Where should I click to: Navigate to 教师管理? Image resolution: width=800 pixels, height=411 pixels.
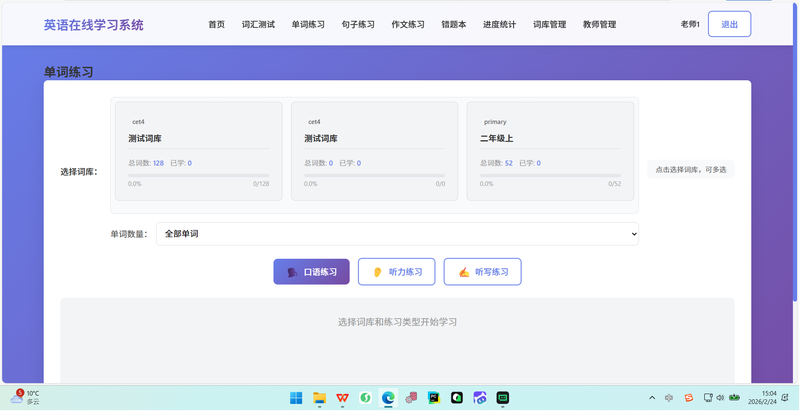pos(599,24)
